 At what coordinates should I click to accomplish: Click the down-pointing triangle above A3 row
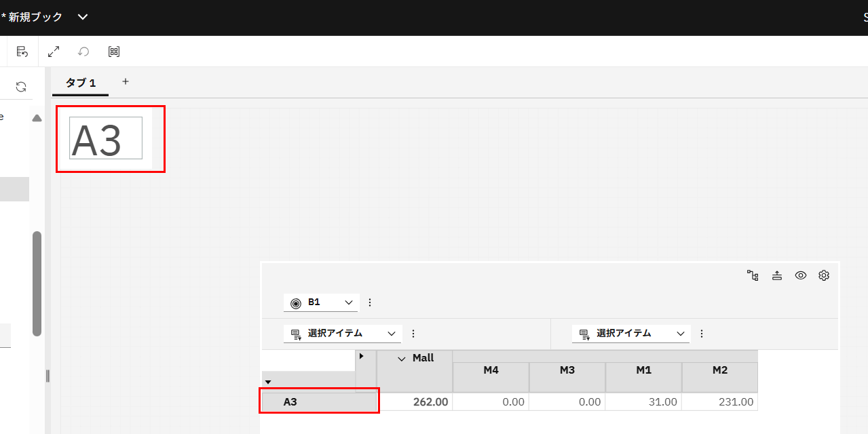click(268, 382)
